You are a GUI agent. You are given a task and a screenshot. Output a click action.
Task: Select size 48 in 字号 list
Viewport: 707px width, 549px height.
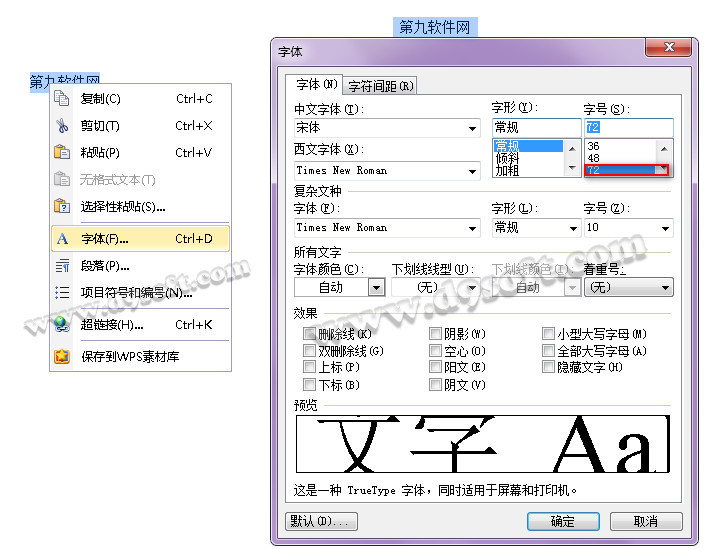coord(620,158)
